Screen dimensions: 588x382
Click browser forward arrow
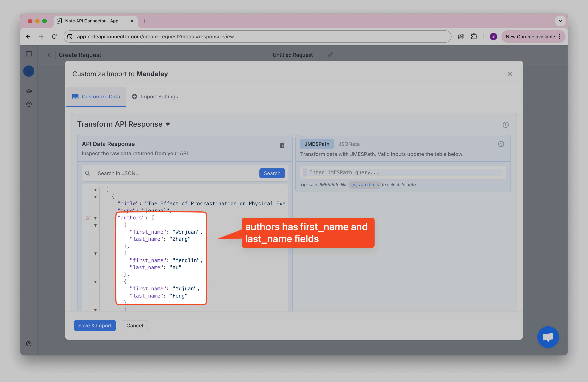coord(41,37)
